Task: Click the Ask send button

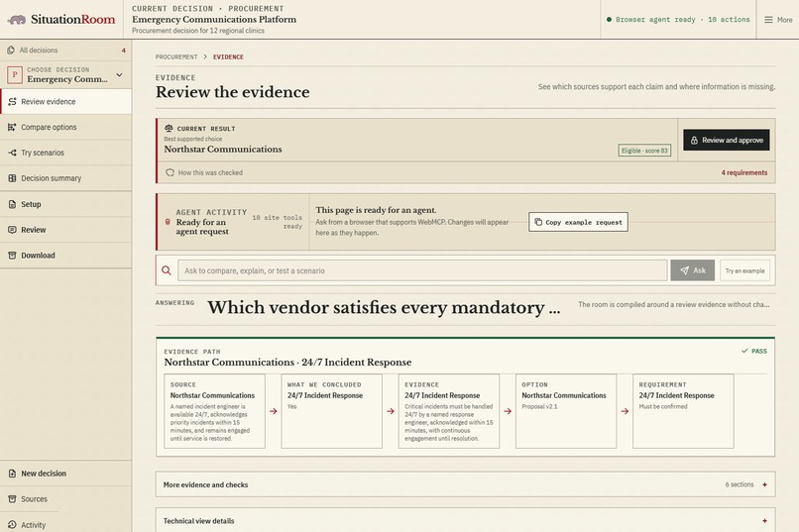Action: point(693,270)
